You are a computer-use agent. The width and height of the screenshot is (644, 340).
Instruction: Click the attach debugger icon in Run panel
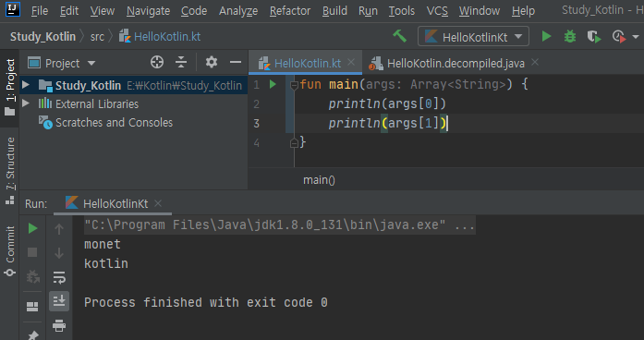(x=33, y=277)
